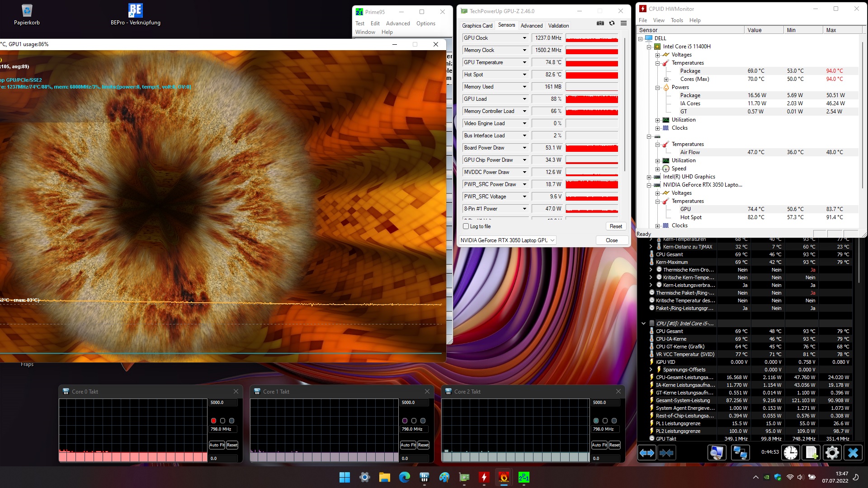Click the FurMark icon in the taskbar

click(x=504, y=477)
